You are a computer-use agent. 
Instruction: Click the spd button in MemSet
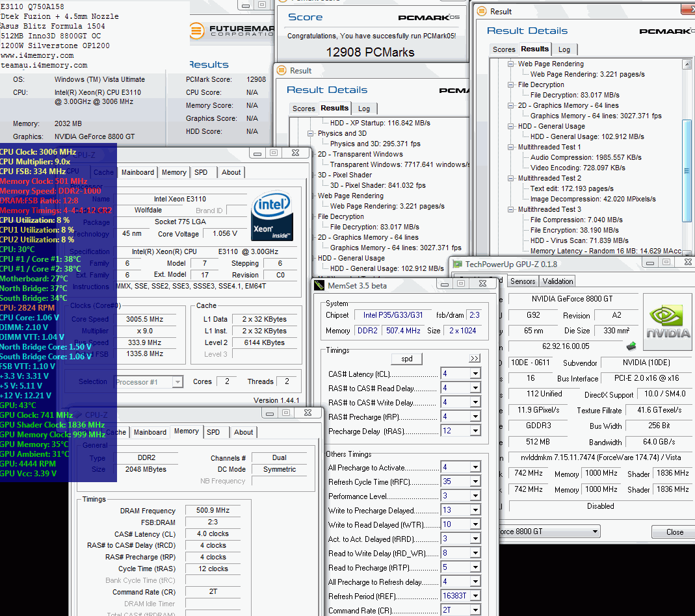(407, 359)
